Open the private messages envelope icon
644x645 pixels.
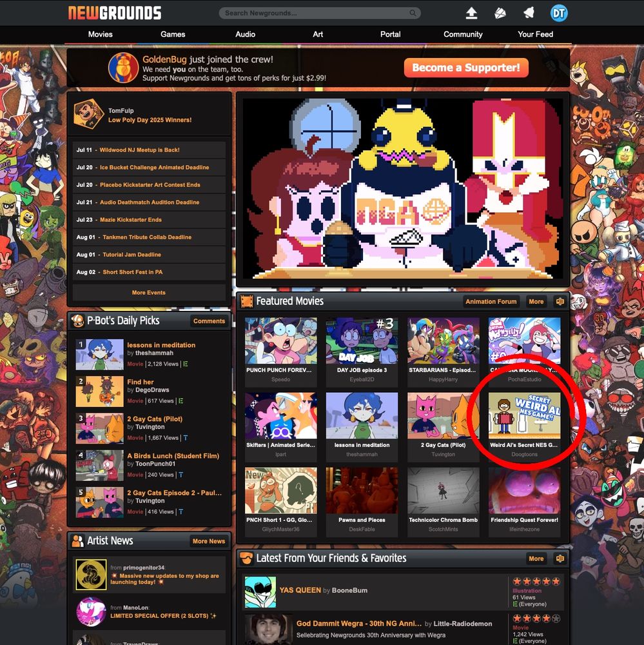click(500, 13)
